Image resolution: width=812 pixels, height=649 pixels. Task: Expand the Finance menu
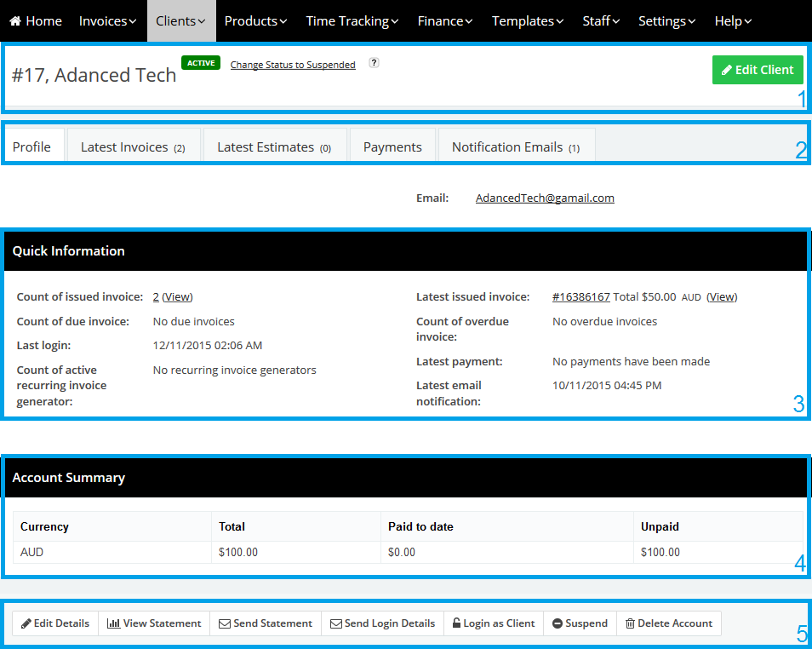point(445,21)
